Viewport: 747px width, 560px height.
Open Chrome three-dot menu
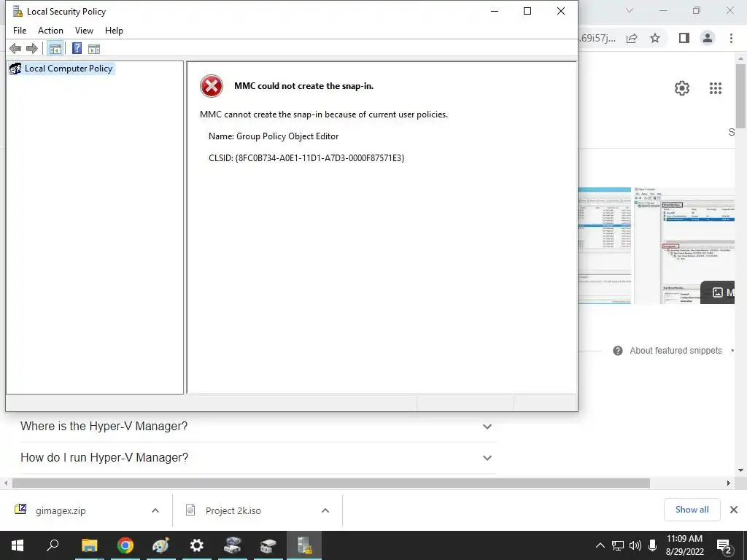[731, 38]
